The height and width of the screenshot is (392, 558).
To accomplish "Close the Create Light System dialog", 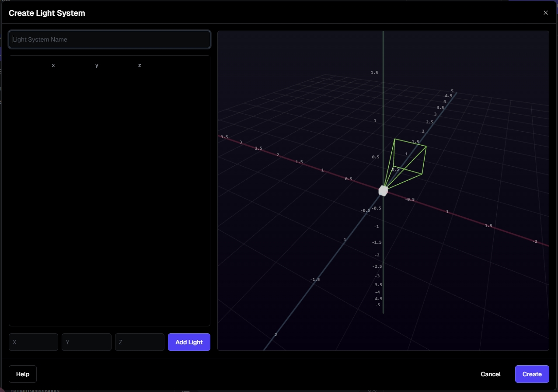I will click(545, 13).
